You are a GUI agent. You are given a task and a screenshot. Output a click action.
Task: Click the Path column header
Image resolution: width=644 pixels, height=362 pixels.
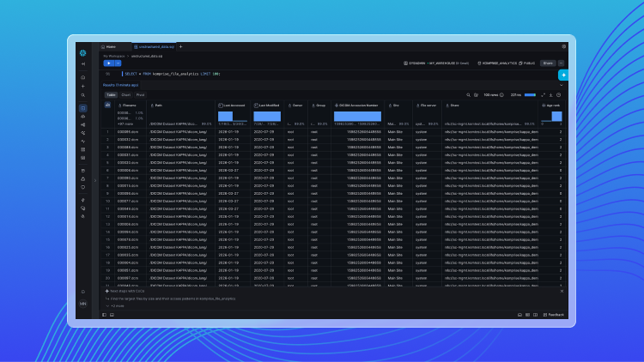tap(159, 106)
